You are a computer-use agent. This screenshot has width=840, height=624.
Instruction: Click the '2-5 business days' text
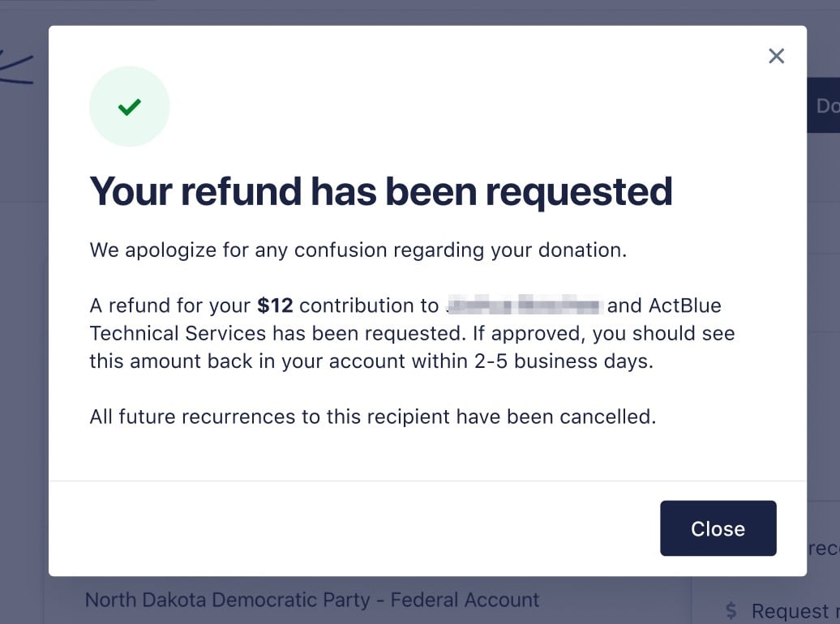562,361
